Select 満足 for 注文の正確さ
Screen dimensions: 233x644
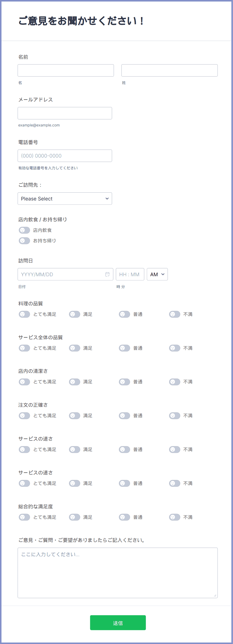pos(74,416)
